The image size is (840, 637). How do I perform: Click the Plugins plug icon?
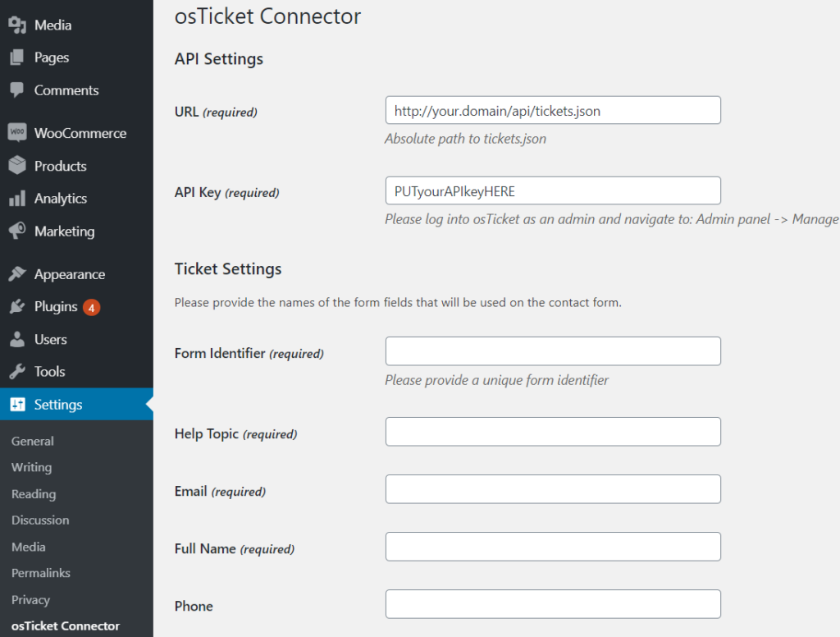coord(17,307)
